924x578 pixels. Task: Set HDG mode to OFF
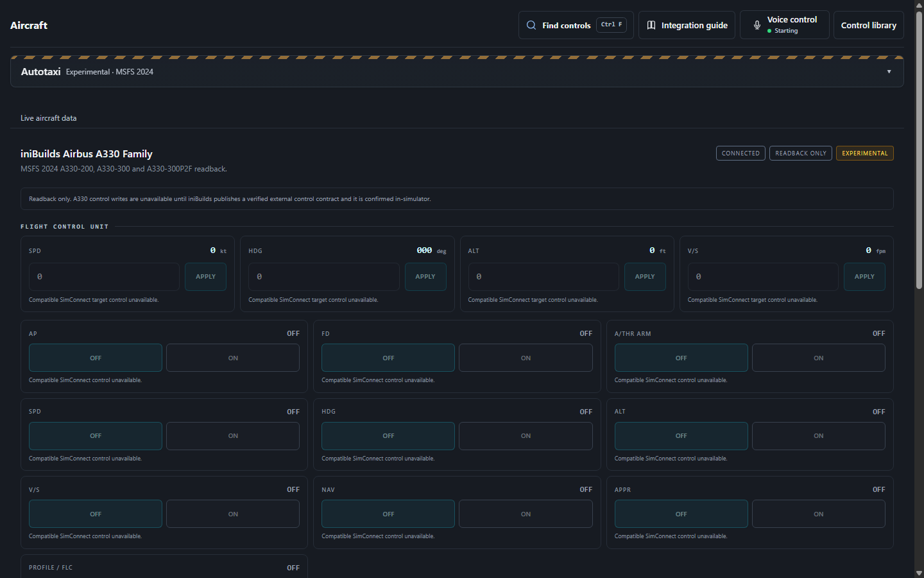coord(388,436)
